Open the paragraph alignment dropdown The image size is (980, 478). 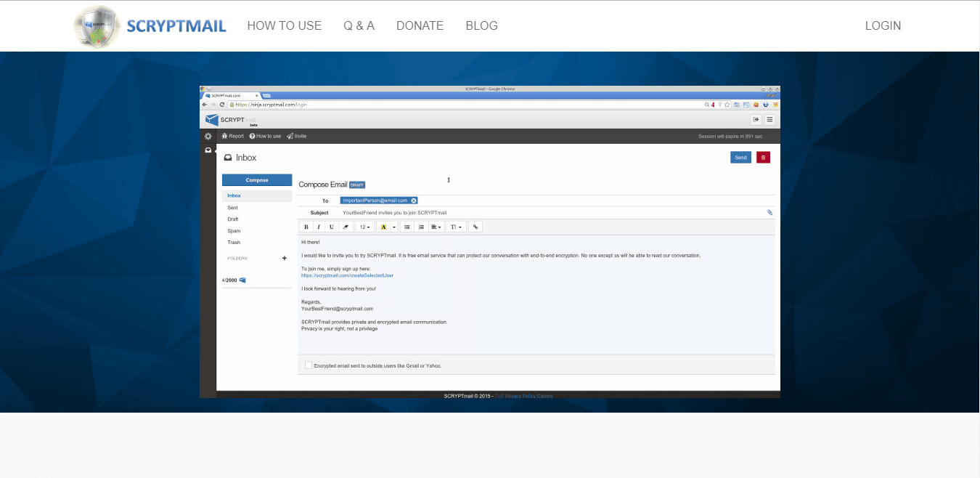click(x=436, y=227)
